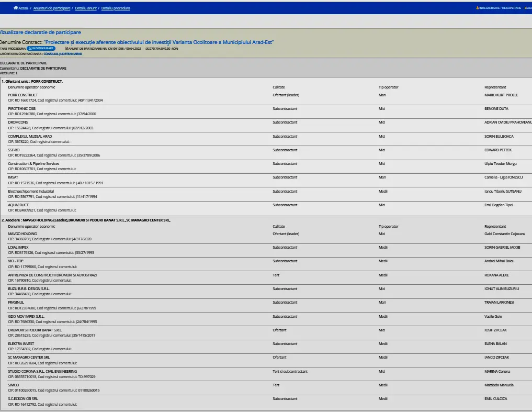Viewport: 532px width, 412px height.
Task: Click the Vizualizare declaratie de participare heading
Action: coord(40,32)
